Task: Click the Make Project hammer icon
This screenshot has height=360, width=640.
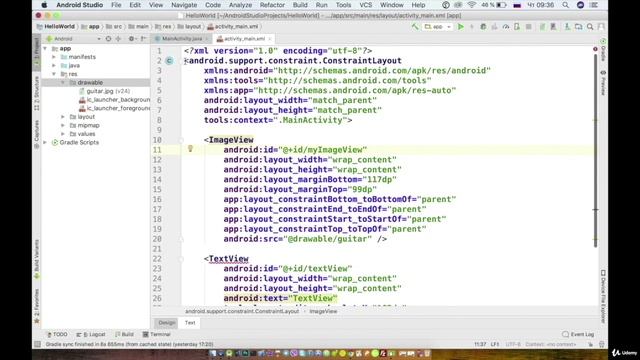Action: click(x=415, y=27)
